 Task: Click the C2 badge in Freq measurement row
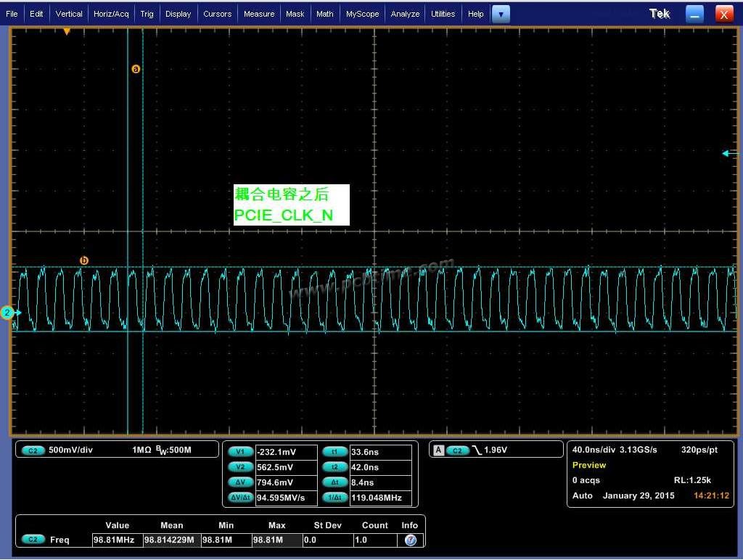pos(33,540)
